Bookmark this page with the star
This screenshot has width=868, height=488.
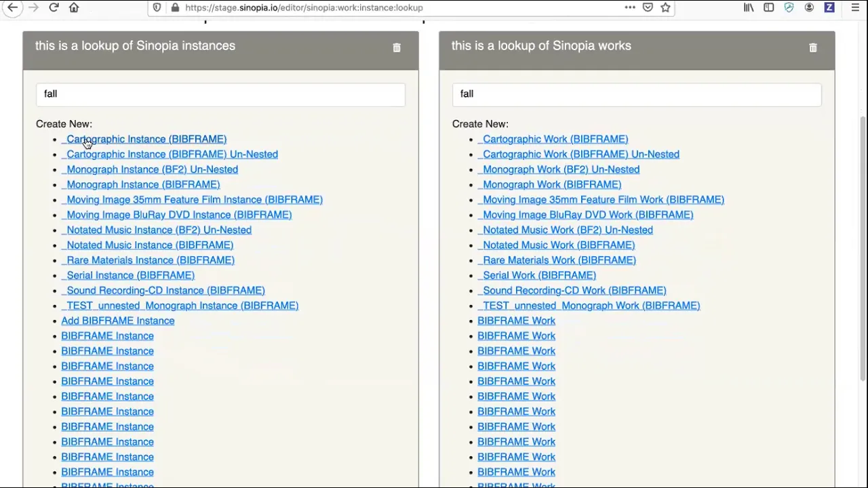[665, 7]
